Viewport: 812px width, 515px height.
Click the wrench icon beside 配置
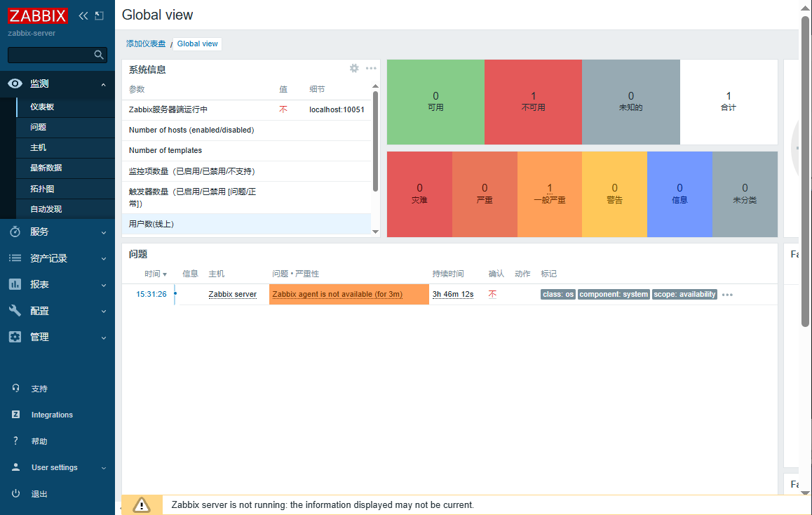[x=15, y=310]
